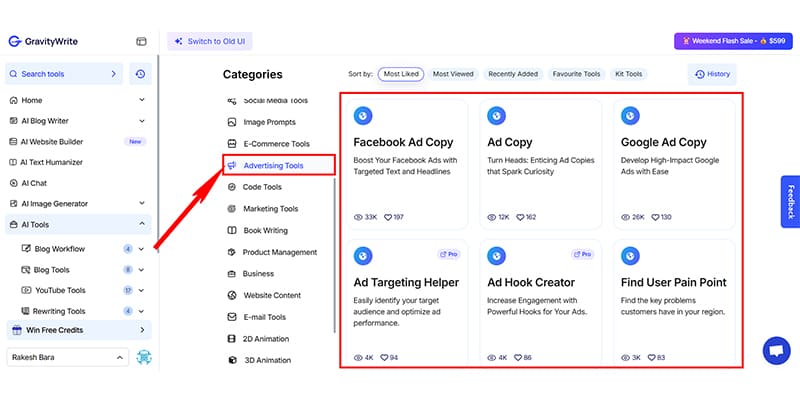Screen dimensions: 800x400
Task: Open the chat support bubble
Action: (777, 351)
